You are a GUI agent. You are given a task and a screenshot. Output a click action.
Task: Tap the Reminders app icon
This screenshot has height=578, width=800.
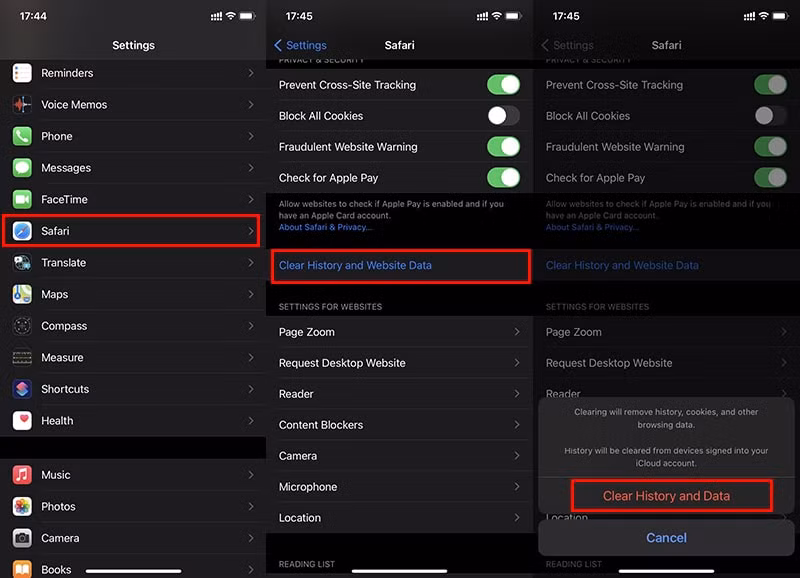pyautogui.click(x=22, y=73)
